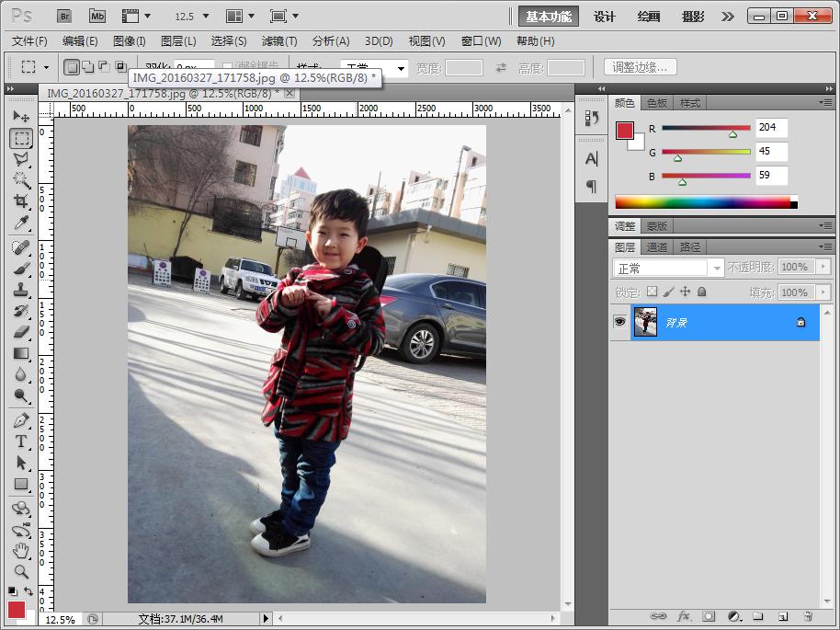Open the Add layer style fx menu

pos(683,615)
